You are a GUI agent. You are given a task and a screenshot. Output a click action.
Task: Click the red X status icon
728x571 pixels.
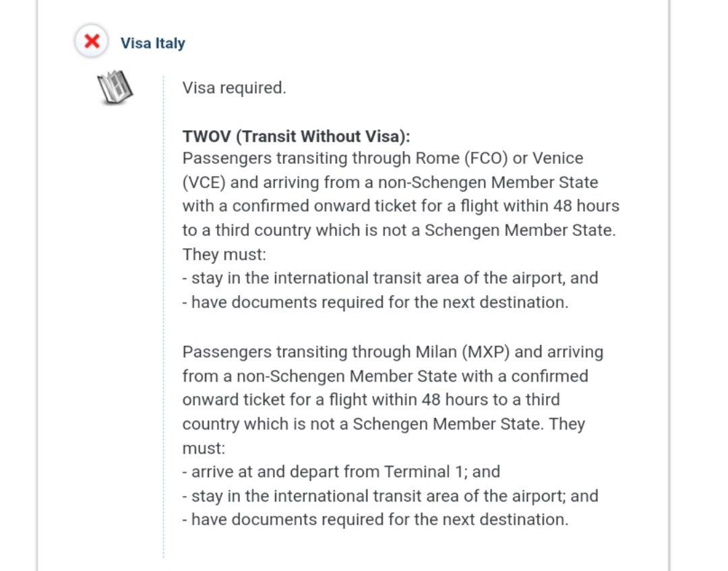click(91, 42)
